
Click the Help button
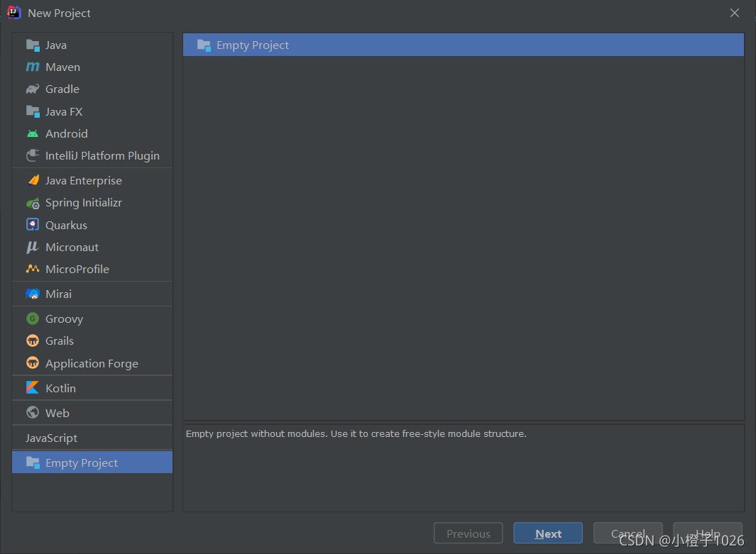click(x=708, y=533)
